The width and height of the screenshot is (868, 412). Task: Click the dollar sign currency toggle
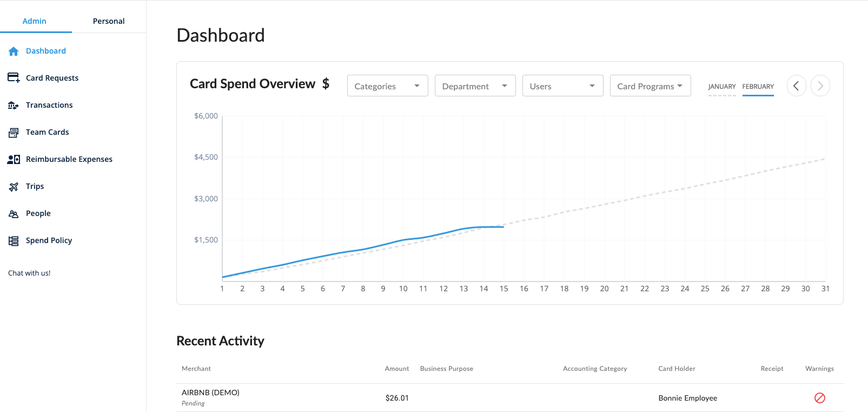(x=326, y=84)
